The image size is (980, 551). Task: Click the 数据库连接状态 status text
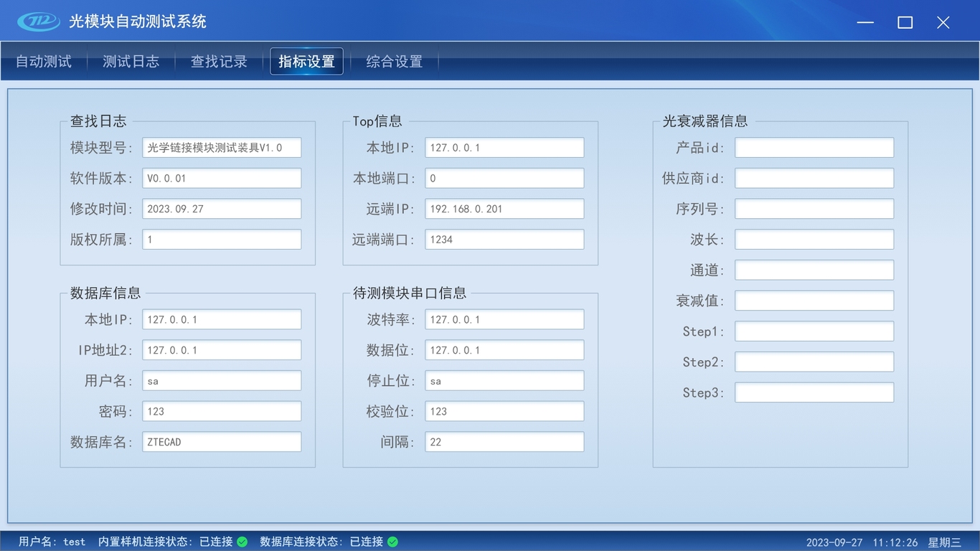pos(321,542)
